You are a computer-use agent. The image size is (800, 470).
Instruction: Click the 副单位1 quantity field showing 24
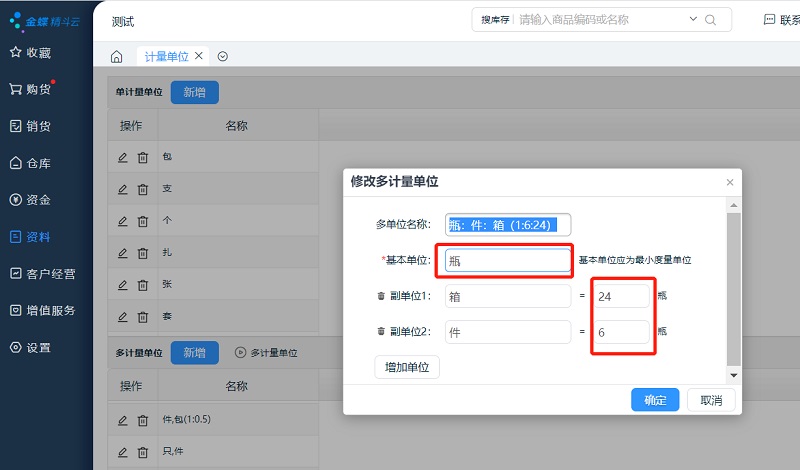pyautogui.click(x=620, y=296)
